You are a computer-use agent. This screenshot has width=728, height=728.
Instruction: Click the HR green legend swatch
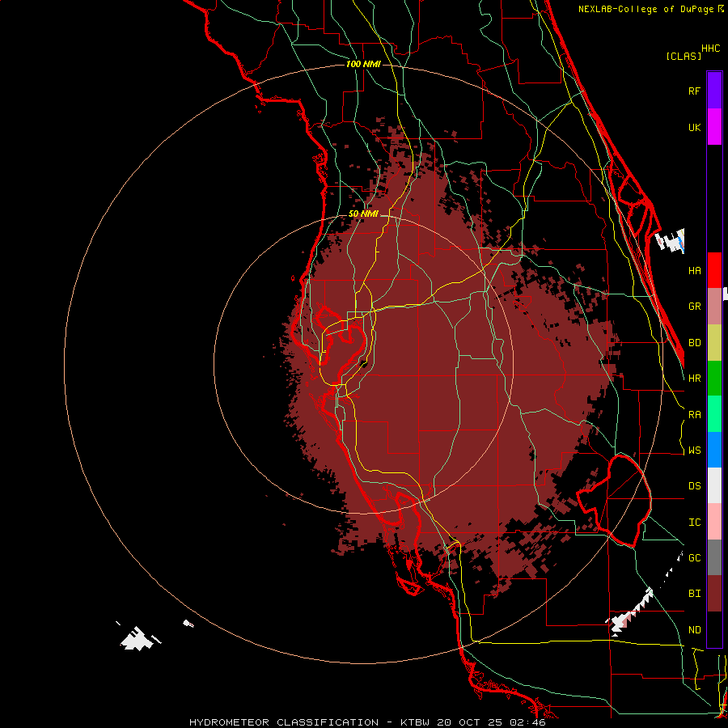click(x=714, y=379)
